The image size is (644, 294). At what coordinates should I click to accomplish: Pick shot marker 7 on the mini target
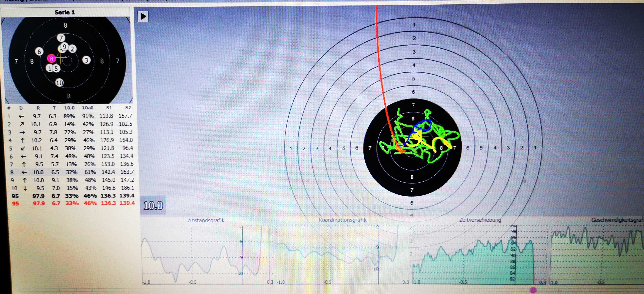click(61, 38)
